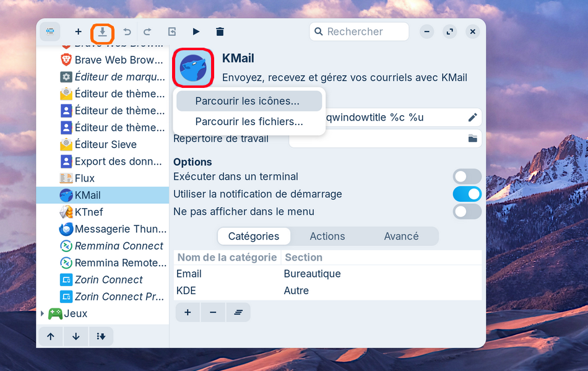Remove selected category with minus button

click(x=213, y=313)
